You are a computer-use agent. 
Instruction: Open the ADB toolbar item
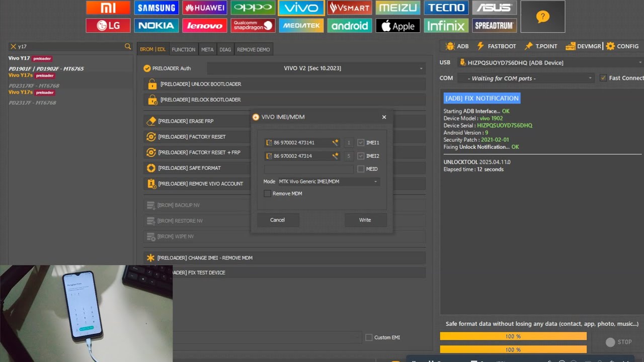click(x=457, y=46)
